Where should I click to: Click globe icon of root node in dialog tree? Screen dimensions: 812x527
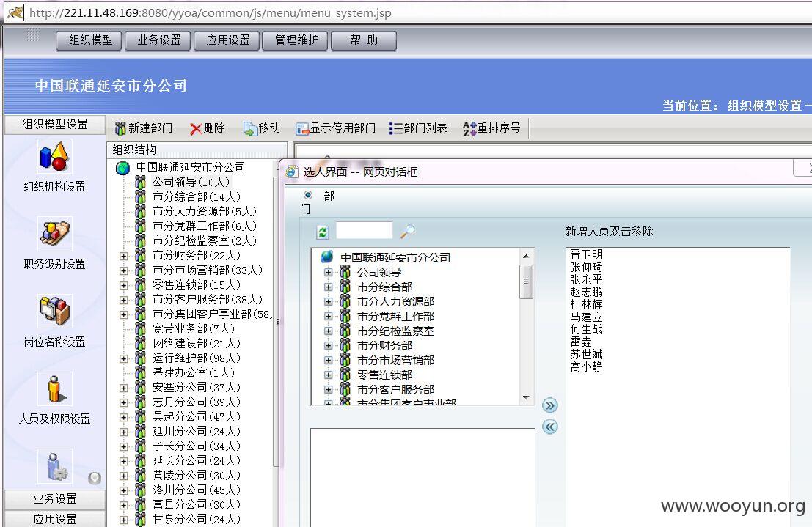coord(326,257)
